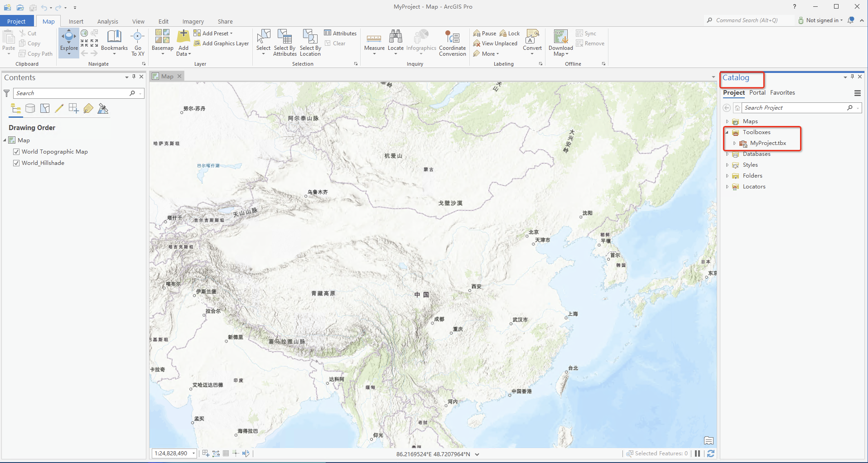The height and width of the screenshot is (463, 868).
Task: Open the map scale dropdown
Action: 194,453
